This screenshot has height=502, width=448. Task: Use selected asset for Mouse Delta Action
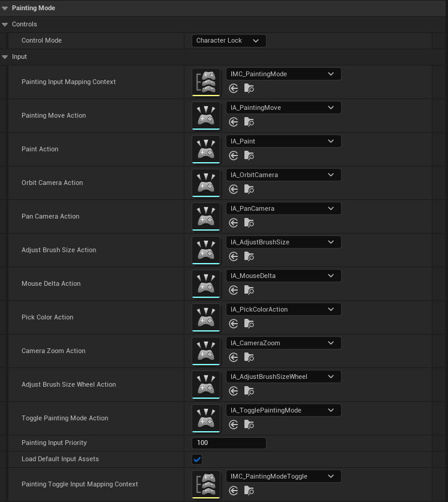(234, 290)
